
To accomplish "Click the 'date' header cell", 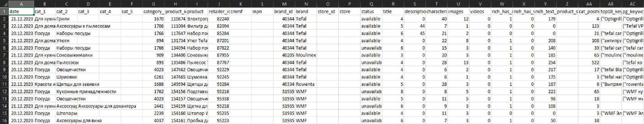I will (21, 11).
